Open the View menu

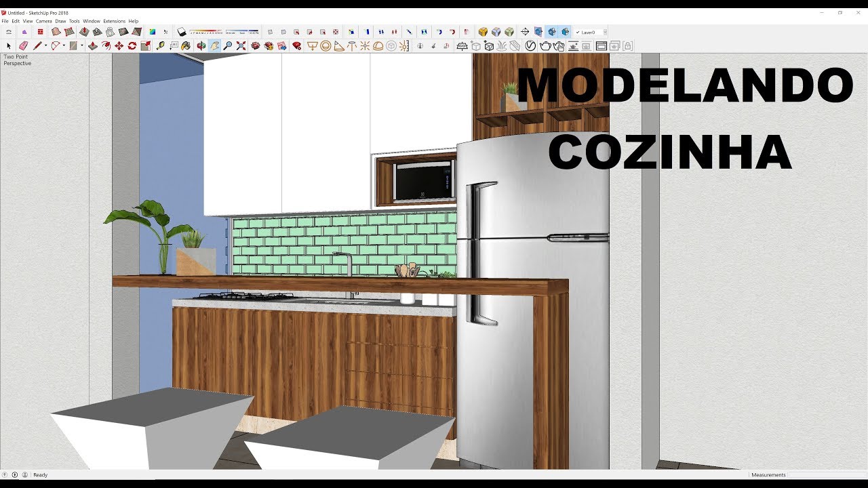tap(28, 21)
